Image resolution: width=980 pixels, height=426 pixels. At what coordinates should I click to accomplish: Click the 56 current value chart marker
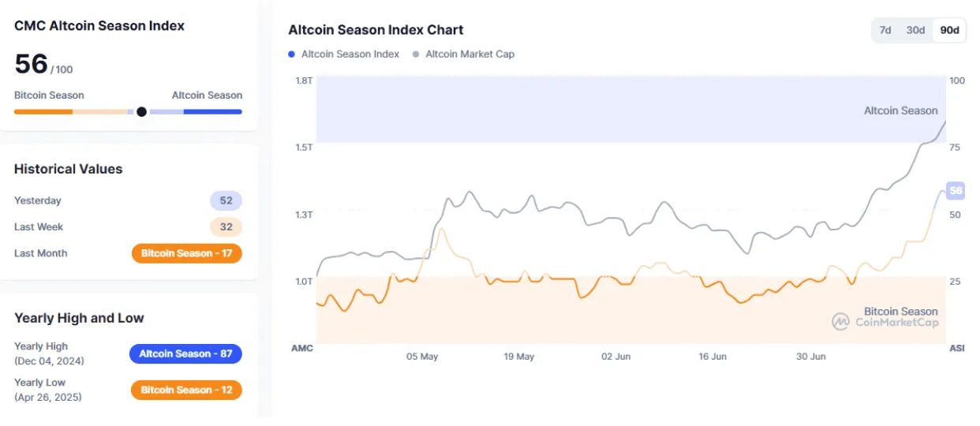tap(956, 190)
